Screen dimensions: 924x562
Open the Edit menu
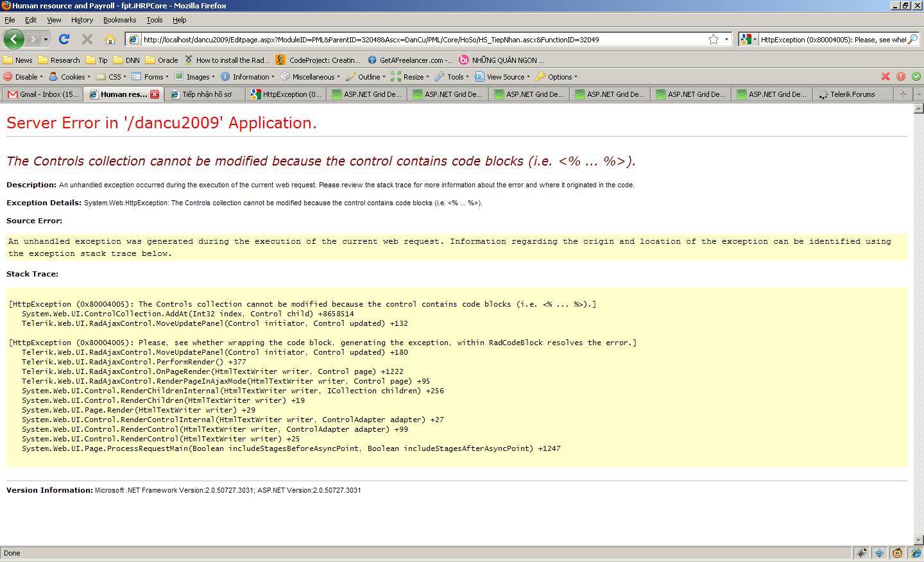pyautogui.click(x=31, y=20)
